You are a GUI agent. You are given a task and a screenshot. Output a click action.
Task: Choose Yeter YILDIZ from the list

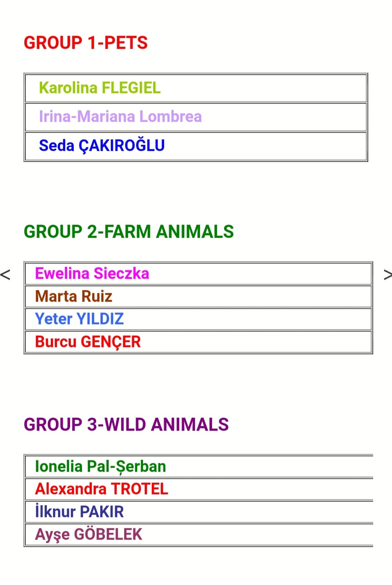[x=79, y=319]
